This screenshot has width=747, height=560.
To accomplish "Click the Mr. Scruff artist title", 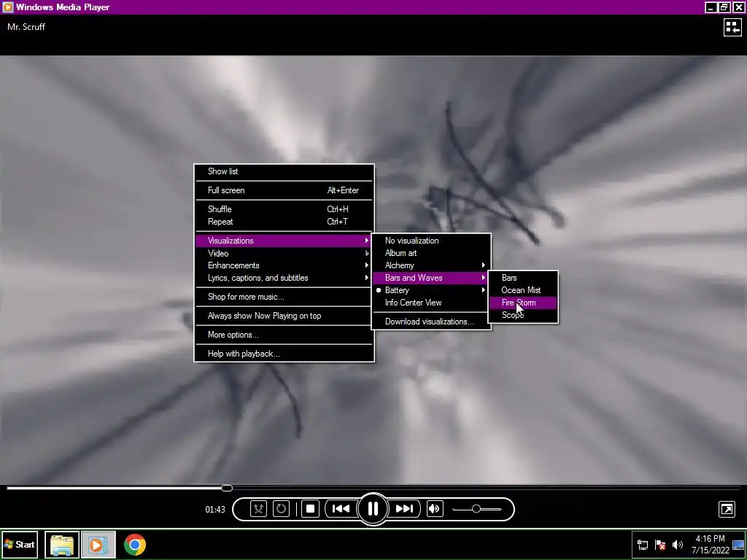I will tap(26, 27).
